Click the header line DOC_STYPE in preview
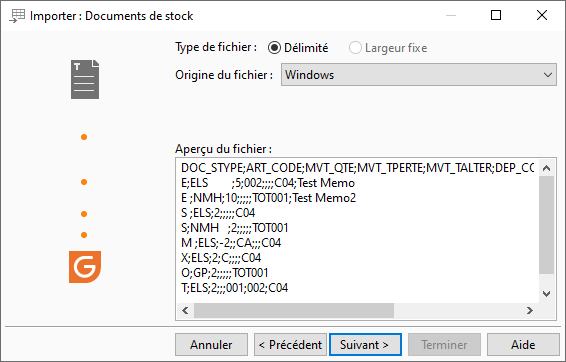The height and width of the screenshot is (362, 566). click(357, 168)
